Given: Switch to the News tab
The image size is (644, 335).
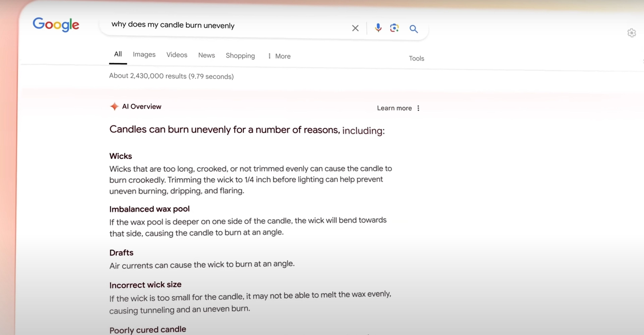Looking at the screenshot, I should (206, 55).
